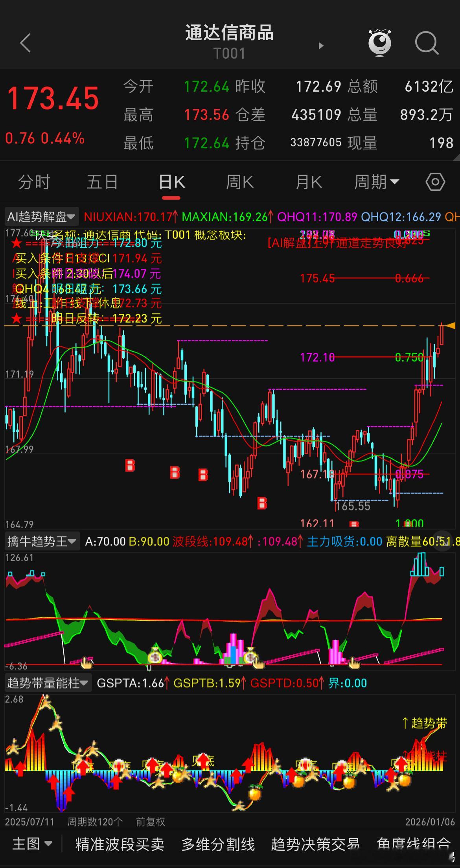The height and width of the screenshot is (868, 460).
Task: Open the 主图 dropdown at bottom
Action: click(32, 844)
